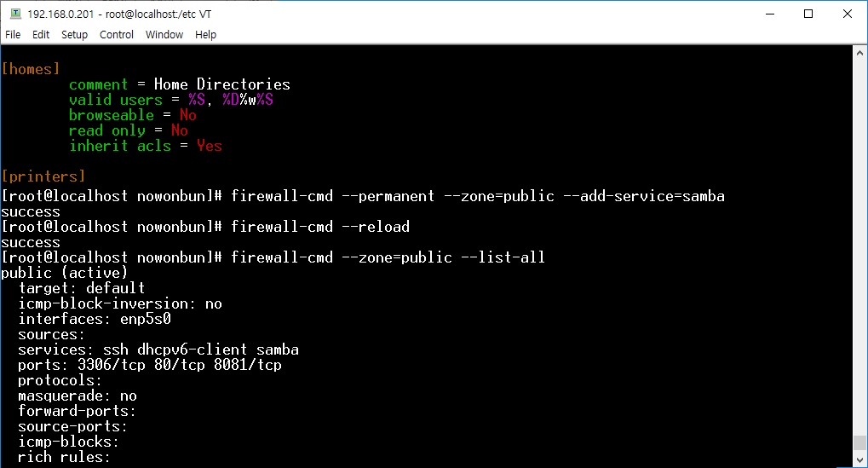
Task: Click the vertical scrollbar thumb
Action: [x=859, y=443]
